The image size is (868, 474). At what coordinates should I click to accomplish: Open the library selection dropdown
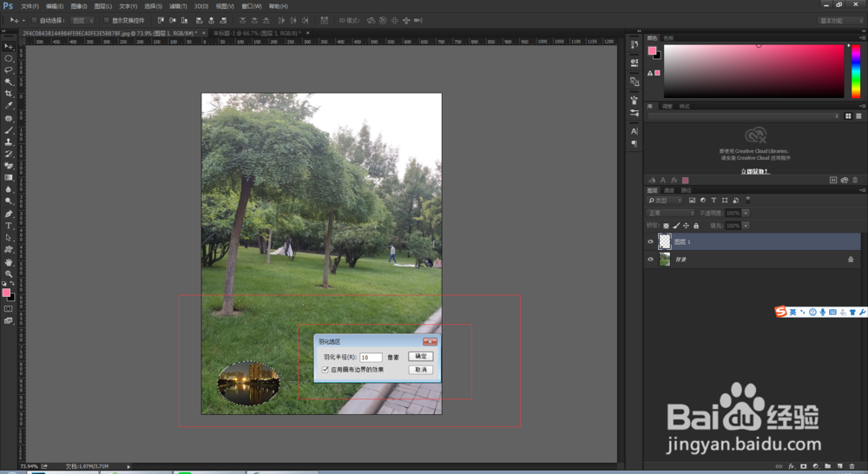[744, 116]
